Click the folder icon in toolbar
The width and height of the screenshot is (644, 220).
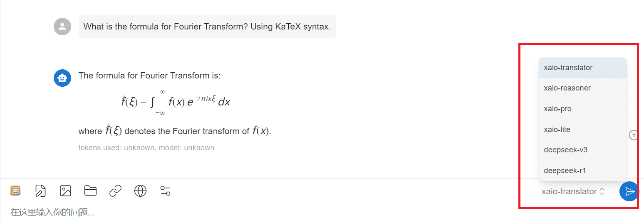coord(90,191)
